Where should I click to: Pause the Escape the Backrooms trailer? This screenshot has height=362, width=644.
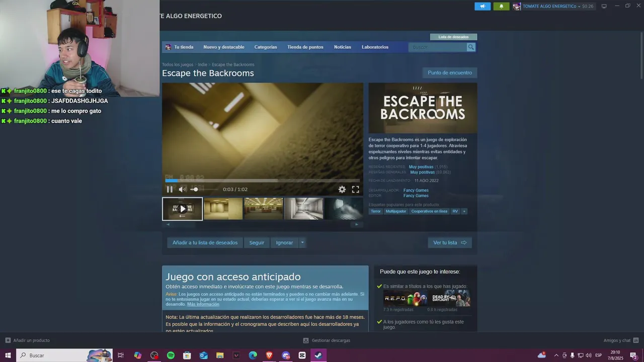(x=170, y=190)
